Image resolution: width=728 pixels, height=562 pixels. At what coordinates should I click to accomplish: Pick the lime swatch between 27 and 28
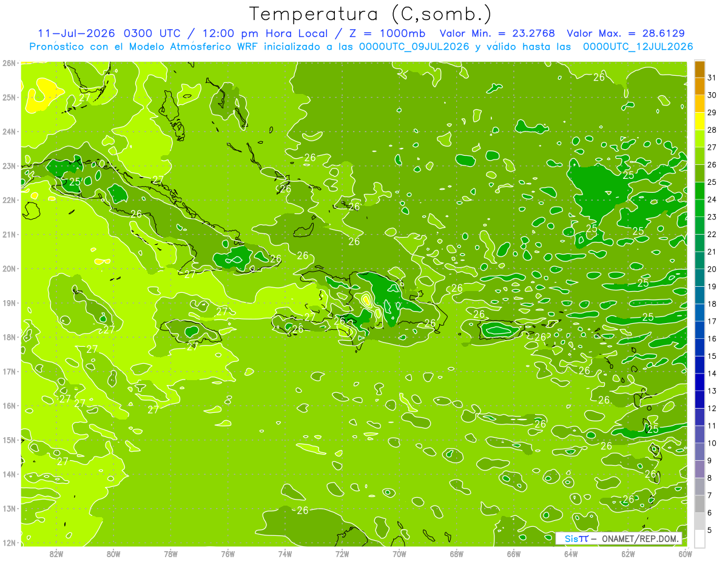point(699,139)
